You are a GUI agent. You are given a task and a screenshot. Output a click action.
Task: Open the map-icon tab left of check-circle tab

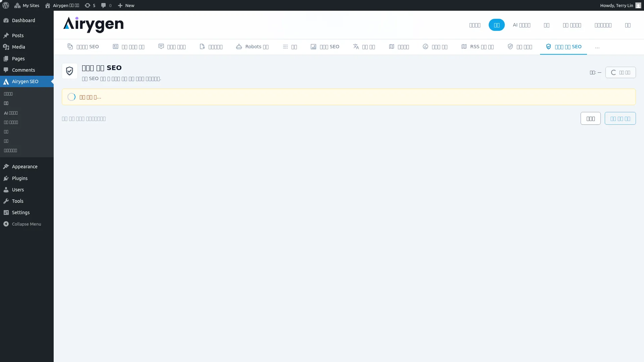pyautogui.click(x=399, y=47)
